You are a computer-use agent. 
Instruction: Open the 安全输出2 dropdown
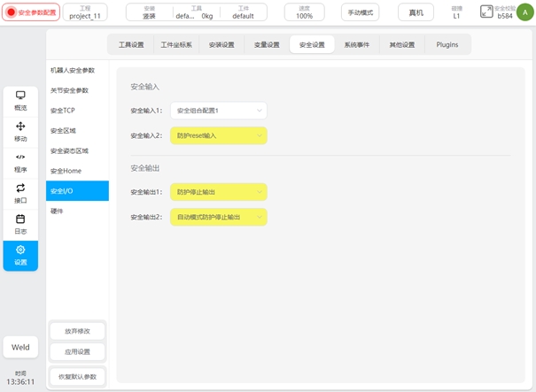[x=218, y=217]
